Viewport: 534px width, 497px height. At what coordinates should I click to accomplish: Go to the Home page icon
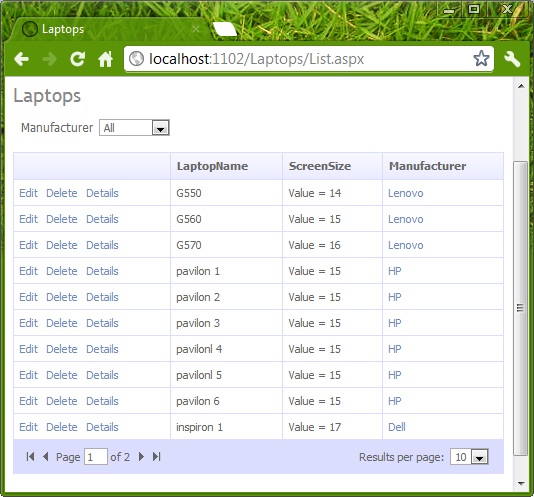tap(105, 59)
